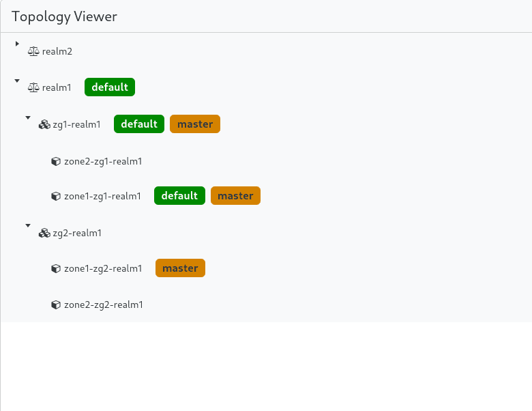Click the realm2 scale icon

pos(33,51)
